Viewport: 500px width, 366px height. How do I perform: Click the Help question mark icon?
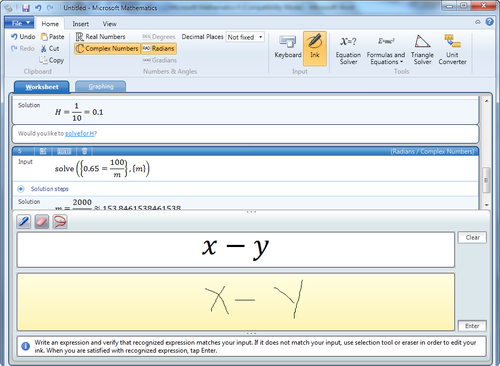point(489,22)
